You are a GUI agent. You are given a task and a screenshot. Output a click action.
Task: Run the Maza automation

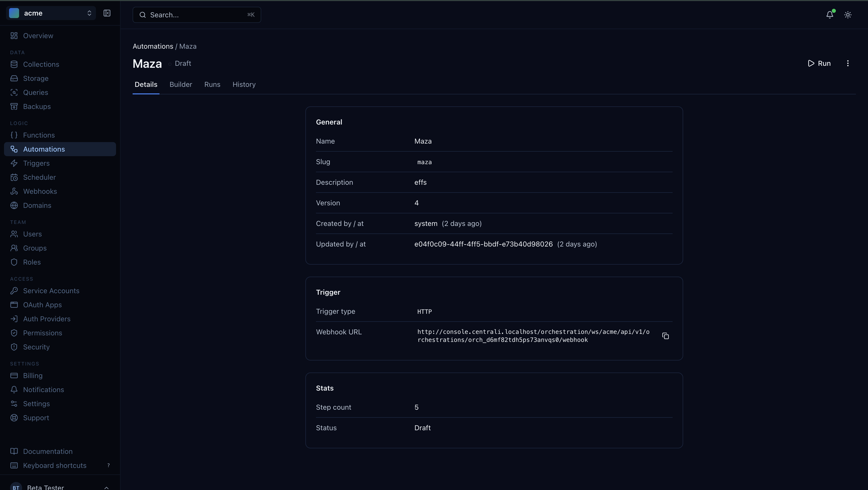(819, 63)
